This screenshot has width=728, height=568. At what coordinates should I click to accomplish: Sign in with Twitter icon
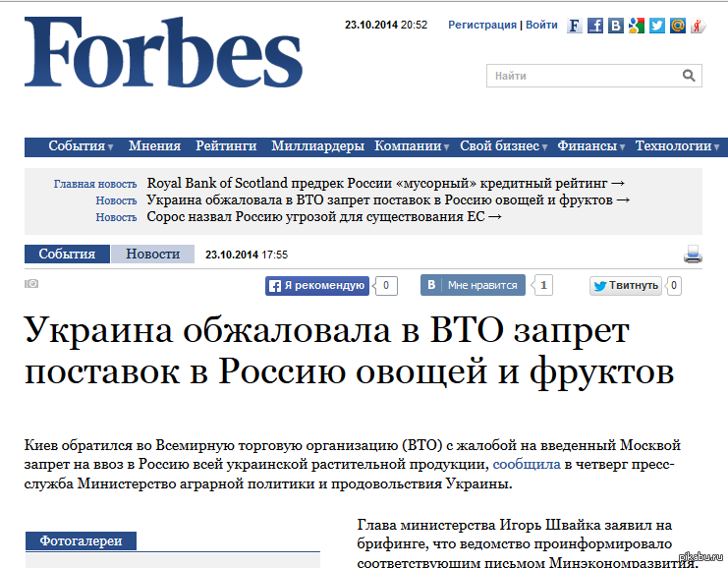(x=657, y=26)
